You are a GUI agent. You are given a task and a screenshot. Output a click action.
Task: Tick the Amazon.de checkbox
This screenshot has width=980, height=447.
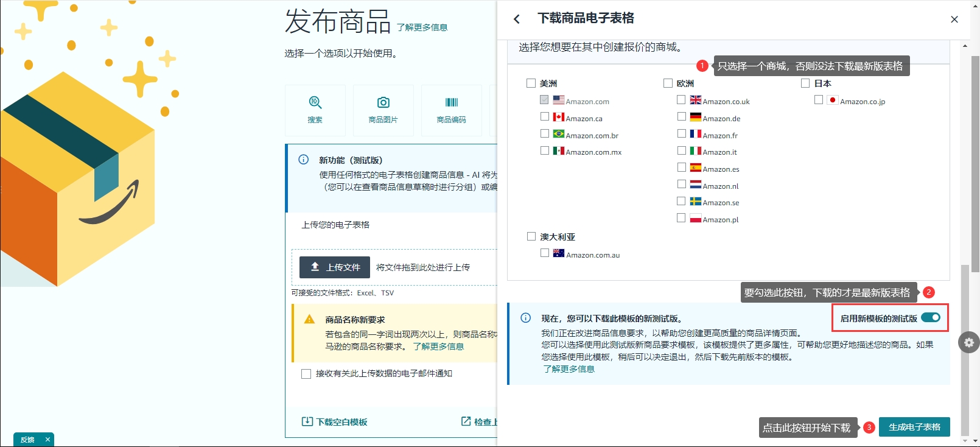point(682,116)
